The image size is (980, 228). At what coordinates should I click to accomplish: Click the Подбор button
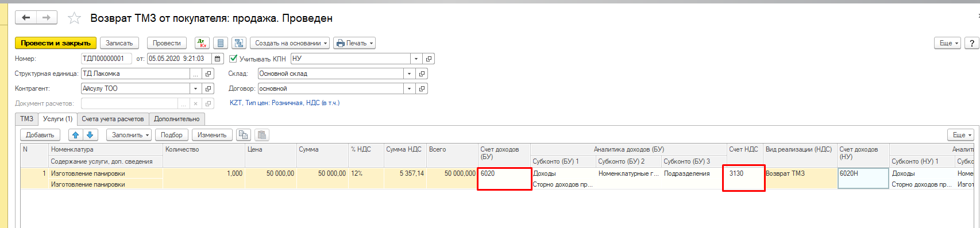(x=172, y=135)
